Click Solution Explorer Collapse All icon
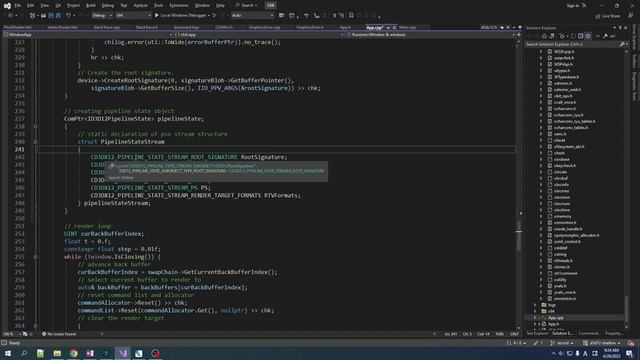Screen dimensions: 640x360 [580, 36]
